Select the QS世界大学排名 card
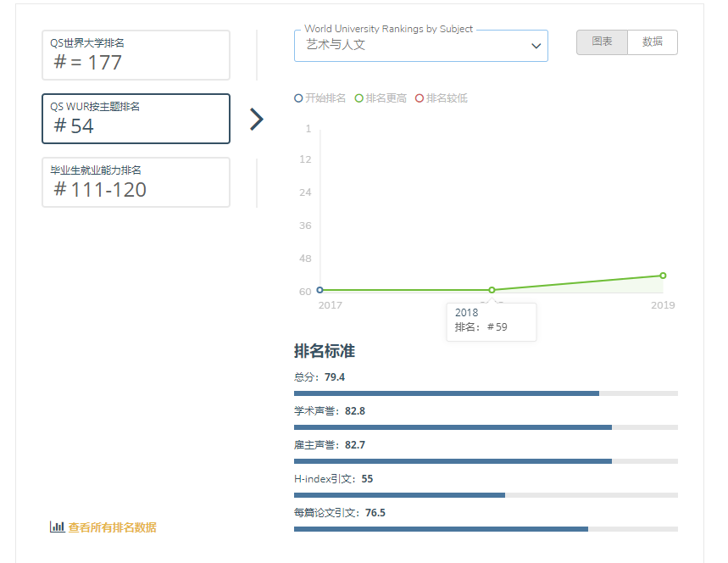Viewport: 728px width, 563px height. point(136,55)
